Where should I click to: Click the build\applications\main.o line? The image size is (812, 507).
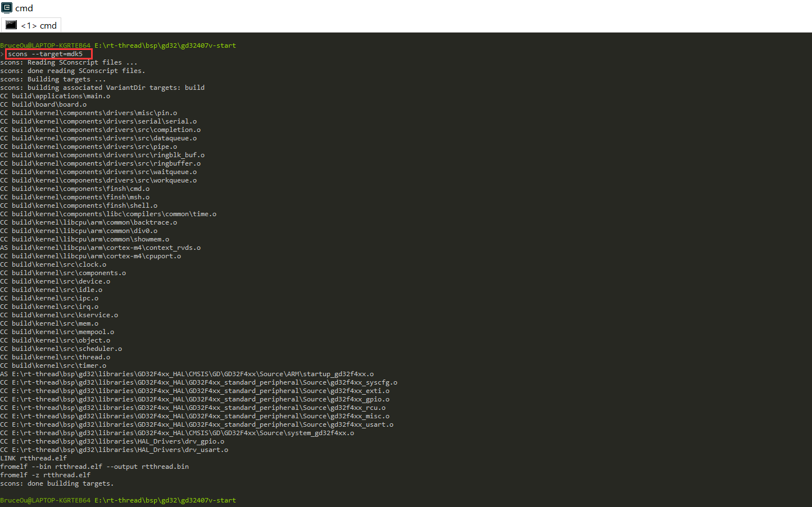tap(55, 96)
